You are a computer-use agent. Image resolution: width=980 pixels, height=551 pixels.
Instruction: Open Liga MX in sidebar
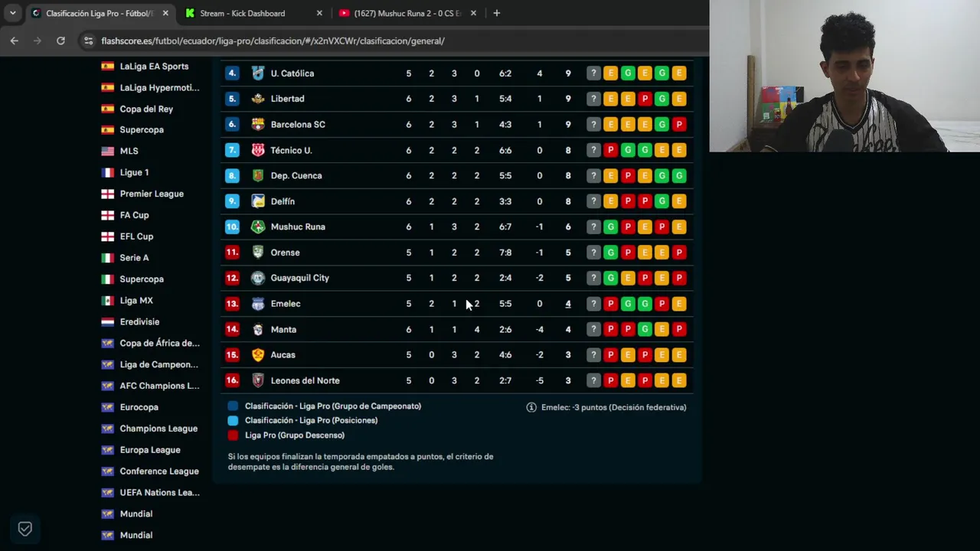click(x=136, y=301)
